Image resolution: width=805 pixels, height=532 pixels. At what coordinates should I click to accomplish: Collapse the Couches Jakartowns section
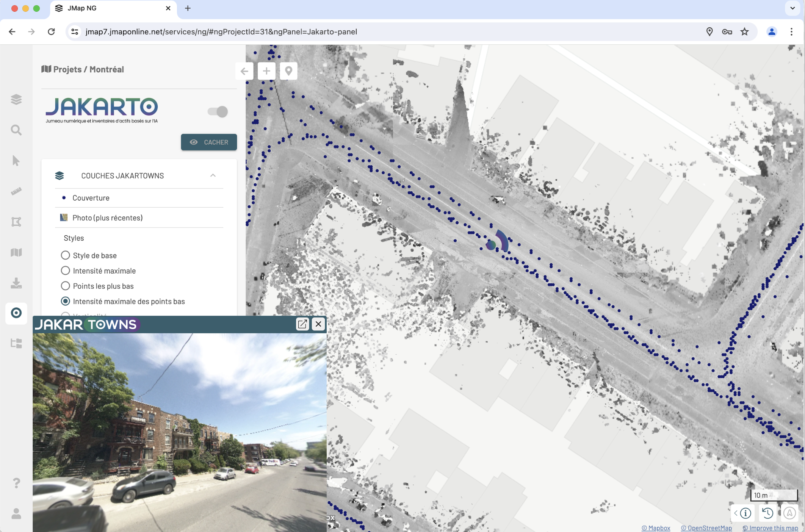(x=213, y=175)
